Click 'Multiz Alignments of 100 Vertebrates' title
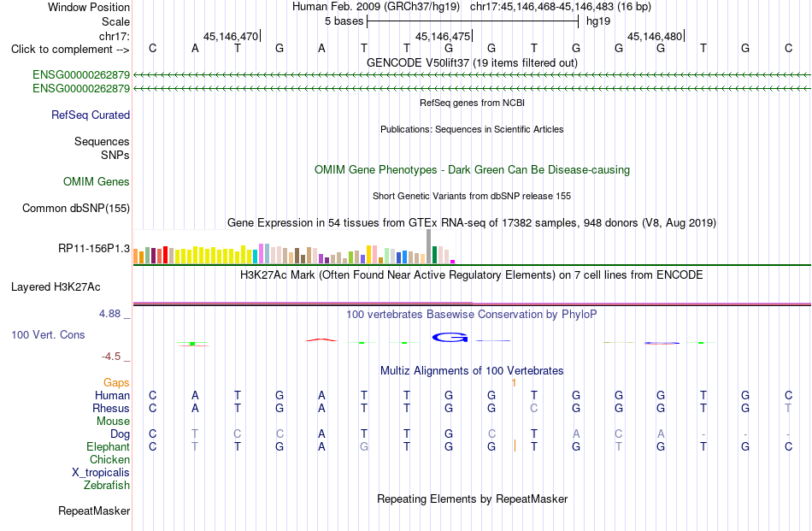Screen dimensions: 812x531 472,371
